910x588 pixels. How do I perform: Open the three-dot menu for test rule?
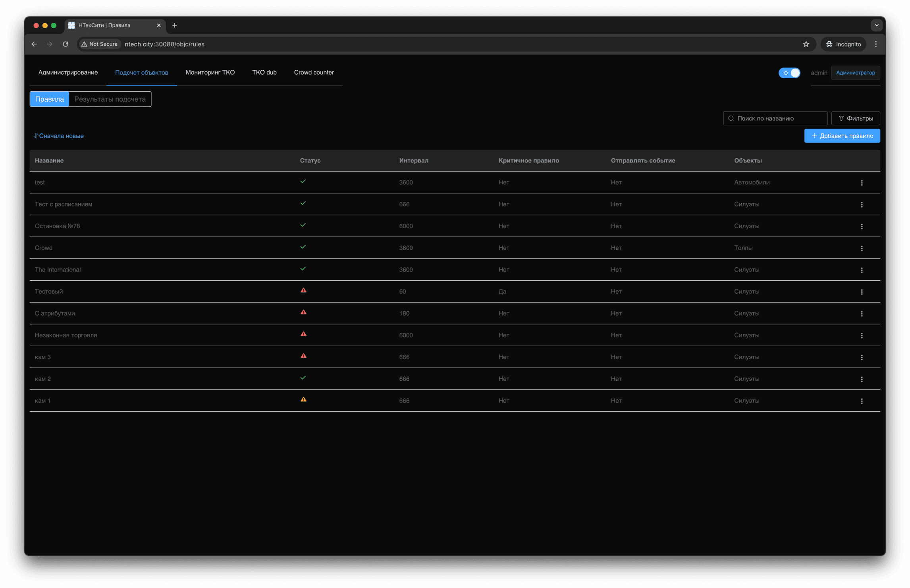coord(862,183)
